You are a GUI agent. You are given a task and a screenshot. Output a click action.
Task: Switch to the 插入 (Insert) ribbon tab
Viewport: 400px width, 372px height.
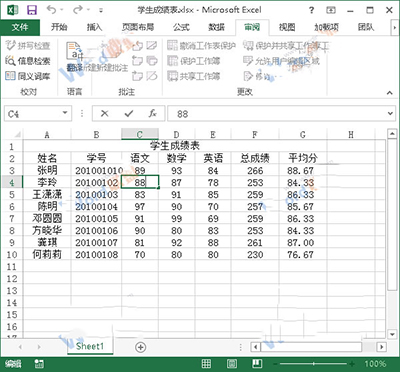[x=94, y=27]
